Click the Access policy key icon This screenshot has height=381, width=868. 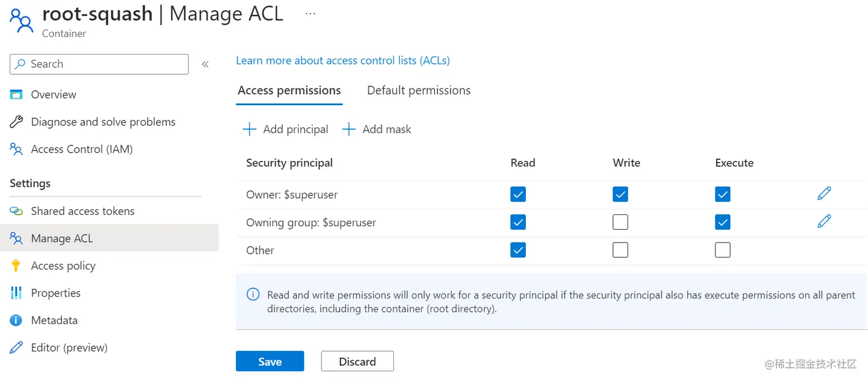pyautogui.click(x=16, y=265)
